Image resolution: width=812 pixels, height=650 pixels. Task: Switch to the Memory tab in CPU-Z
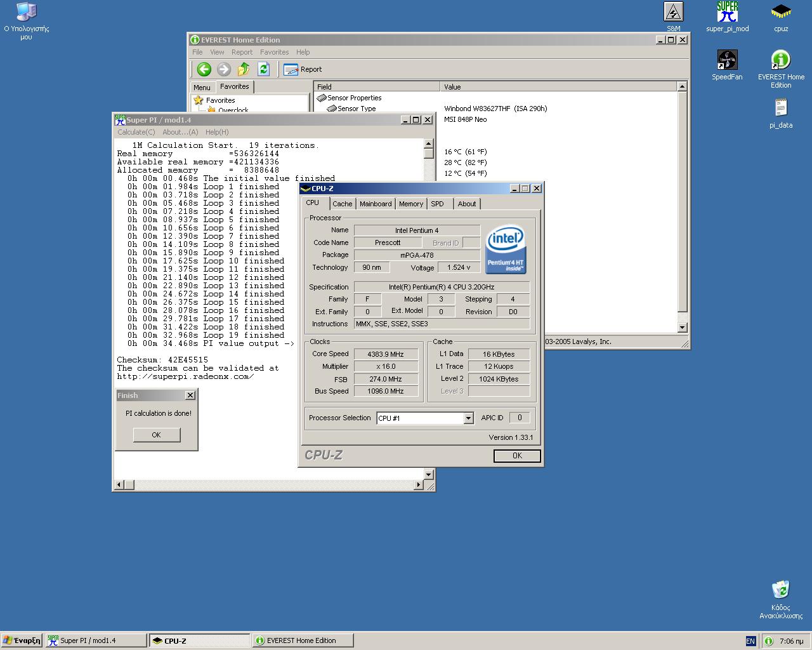(x=411, y=204)
